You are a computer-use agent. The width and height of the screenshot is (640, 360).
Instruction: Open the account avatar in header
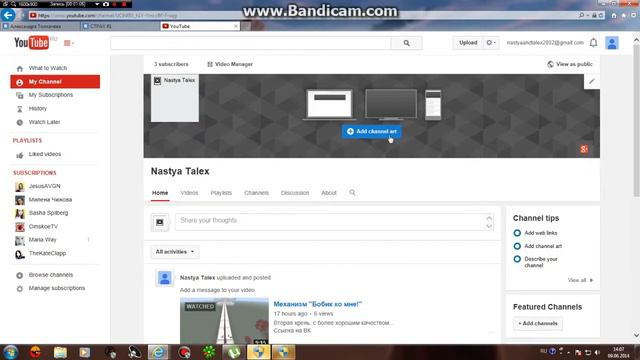pos(611,43)
